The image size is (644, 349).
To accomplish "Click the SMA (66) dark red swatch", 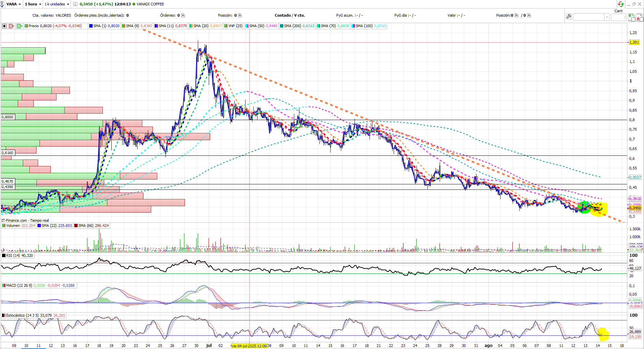I will tap(76, 226).
